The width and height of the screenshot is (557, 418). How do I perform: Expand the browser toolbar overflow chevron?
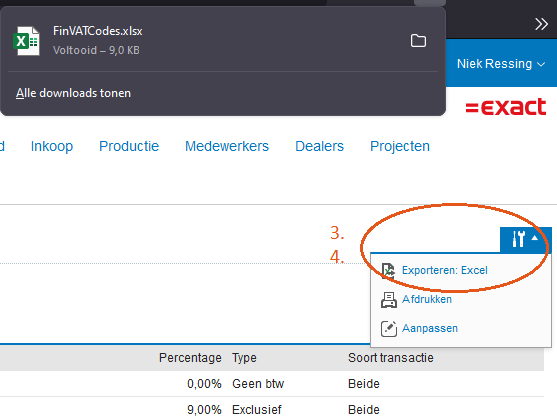[x=541, y=24]
